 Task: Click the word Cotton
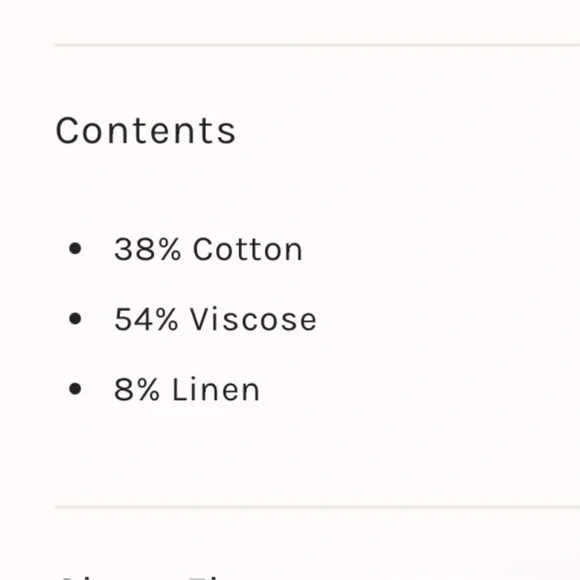pos(248,249)
